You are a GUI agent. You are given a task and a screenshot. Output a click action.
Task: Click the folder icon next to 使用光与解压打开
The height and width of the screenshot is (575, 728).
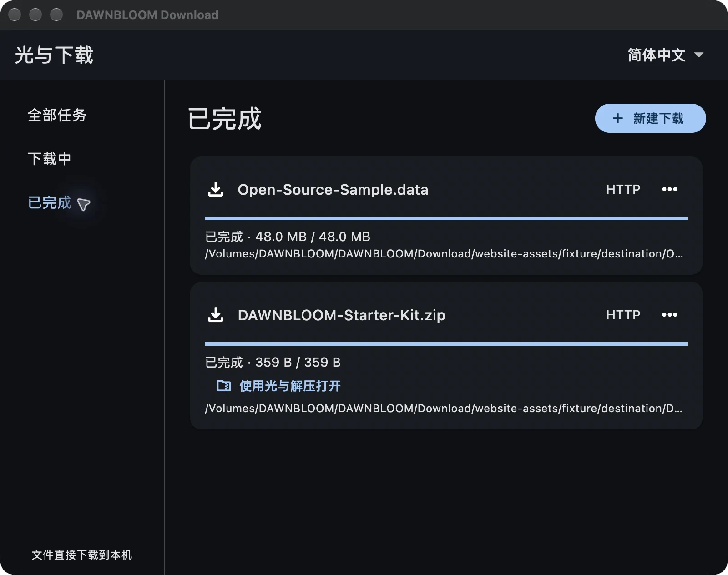223,386
